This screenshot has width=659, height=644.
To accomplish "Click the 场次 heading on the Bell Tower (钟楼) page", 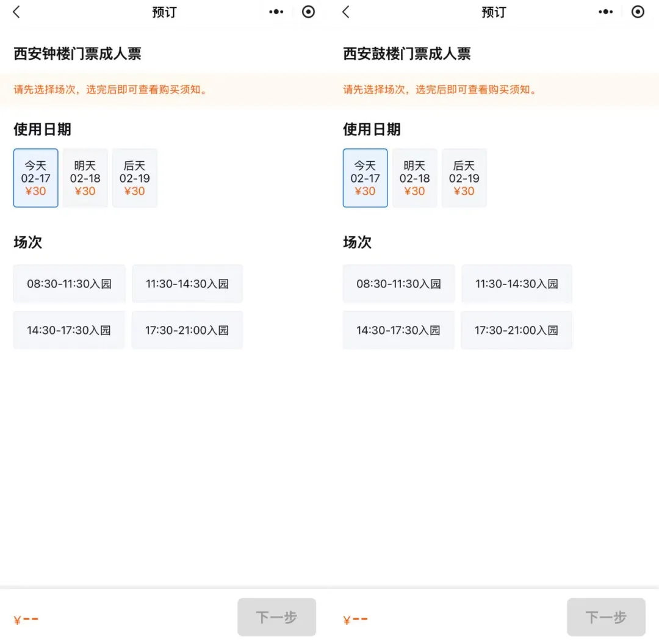I will [x=27, y=242].
